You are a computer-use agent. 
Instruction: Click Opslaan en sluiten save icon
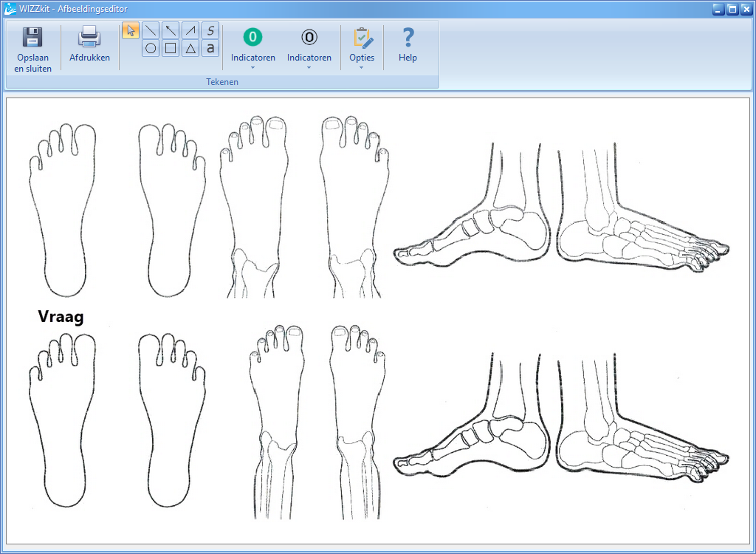32,38
